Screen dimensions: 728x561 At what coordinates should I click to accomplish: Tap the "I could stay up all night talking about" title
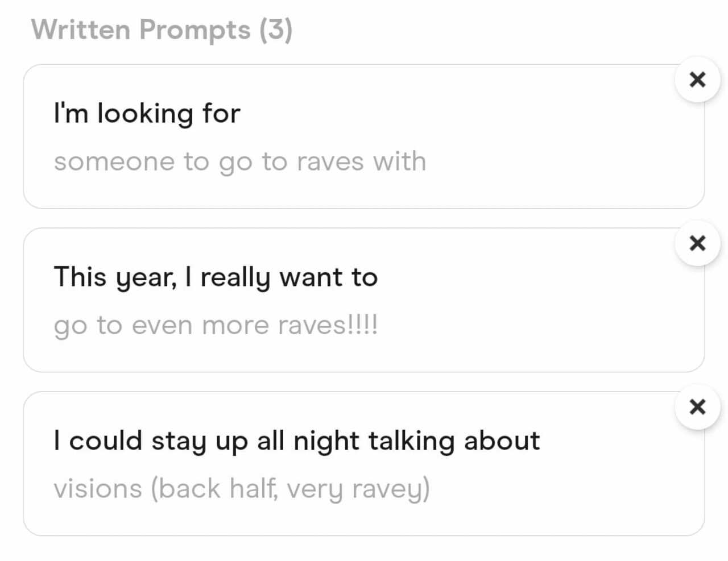click(296, 441)
